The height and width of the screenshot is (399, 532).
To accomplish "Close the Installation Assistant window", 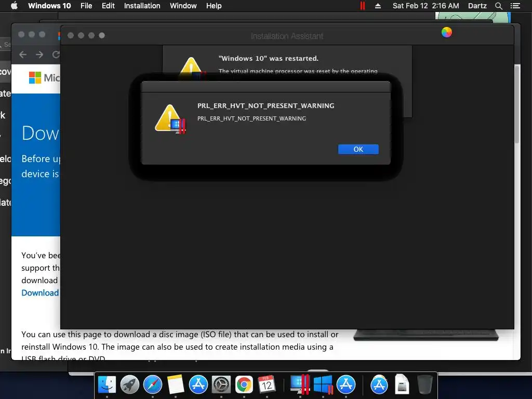I will coord(71,35).
